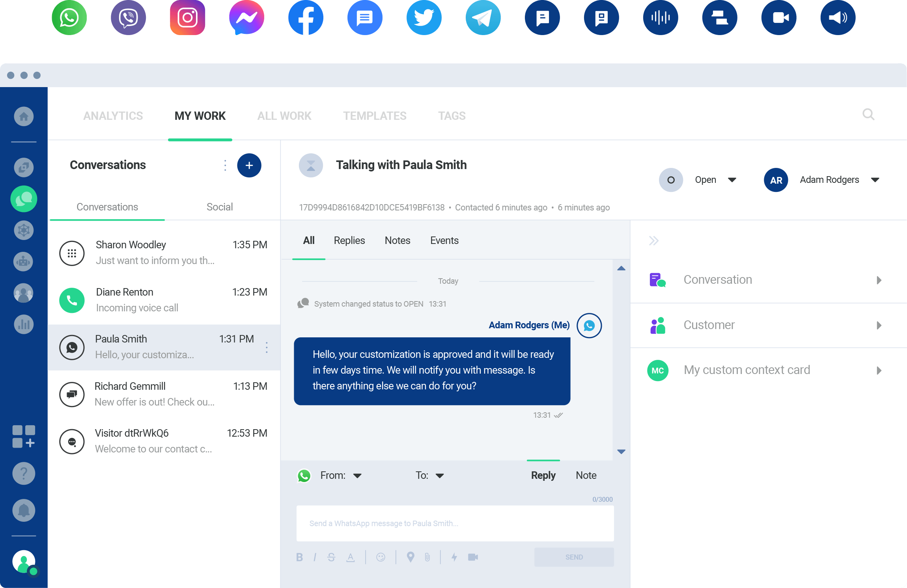Open the Home icon in sidebar
The image size is (907, 588).
pos(24,116)
